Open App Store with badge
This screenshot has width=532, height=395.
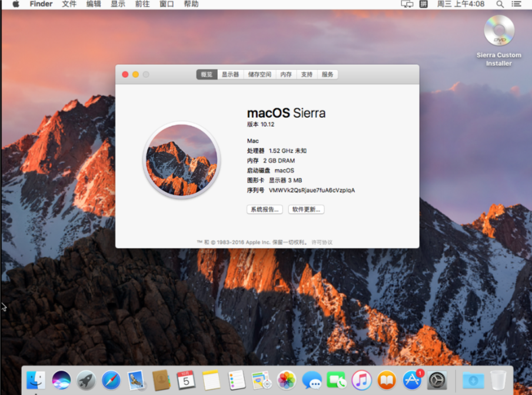pyautogui.click(x=412, y=380)
